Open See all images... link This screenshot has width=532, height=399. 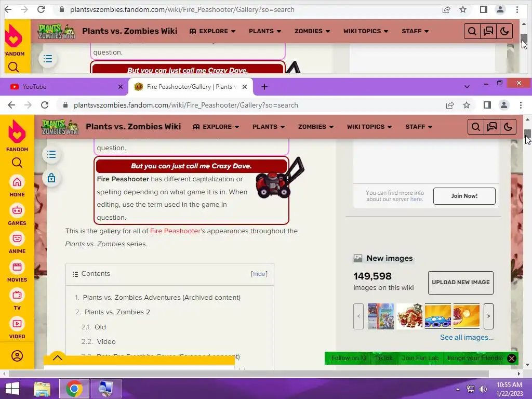click(467, 337)
